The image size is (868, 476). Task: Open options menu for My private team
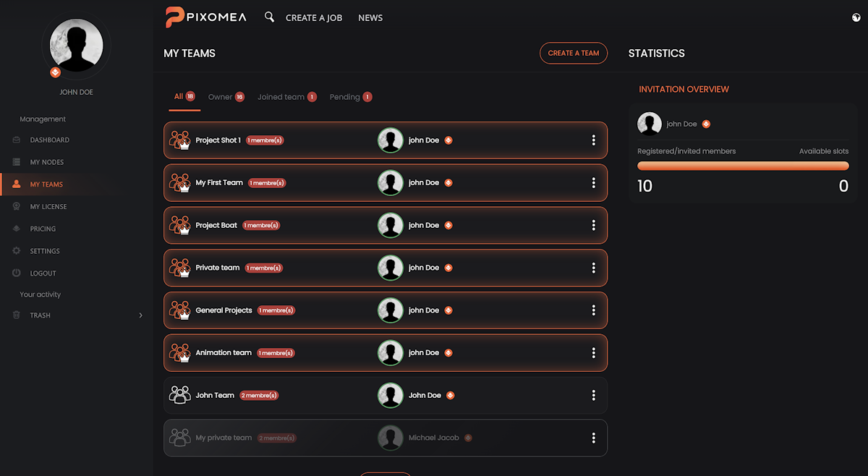[x=594, y=438]
